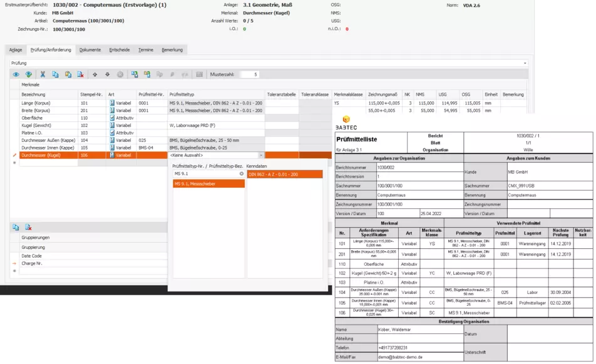Image resolution: width=596 pixels, height=364 pixels.
Task: Click Variabel icon in Kugel (Gewicht) row
Action: pyautogui.click(x=111, y=125)
